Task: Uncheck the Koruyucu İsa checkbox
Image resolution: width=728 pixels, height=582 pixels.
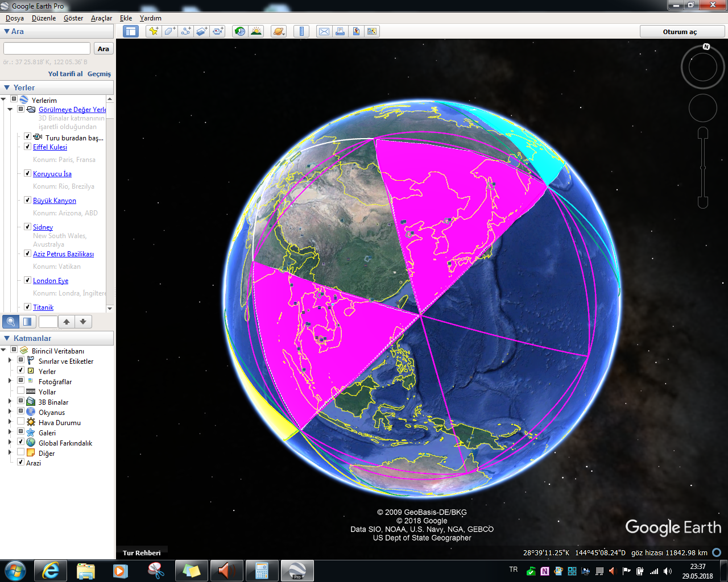Action: (x=27, y=173)
